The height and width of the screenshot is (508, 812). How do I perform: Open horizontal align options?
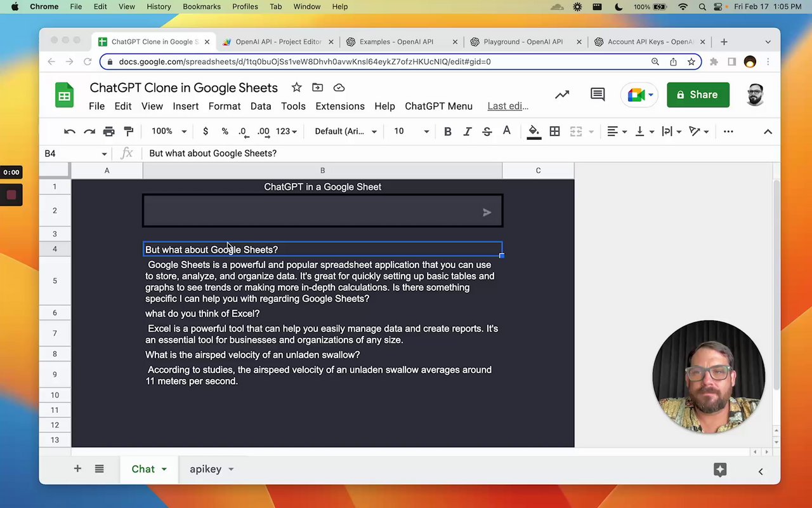(x=617, y=131)
